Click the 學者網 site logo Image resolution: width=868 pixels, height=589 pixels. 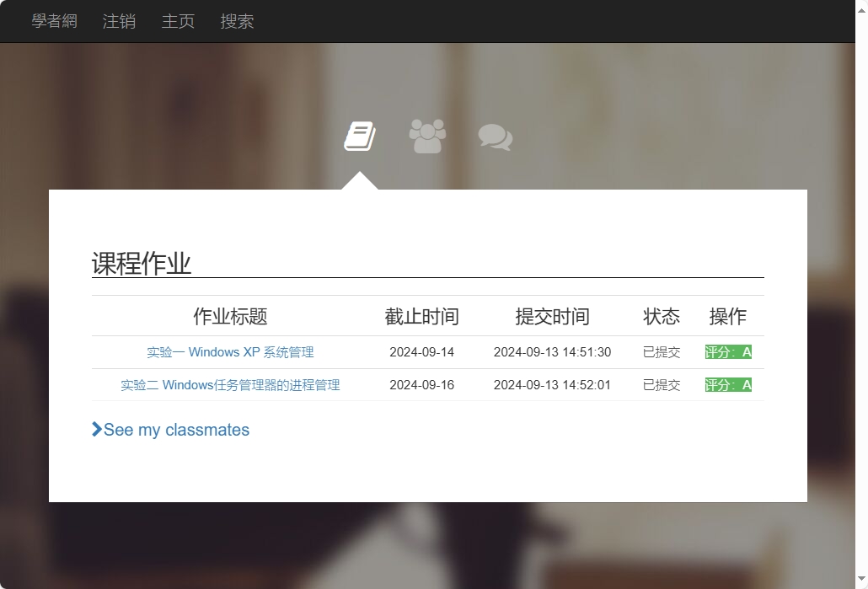pyautogui.click(x=54, y=21)
